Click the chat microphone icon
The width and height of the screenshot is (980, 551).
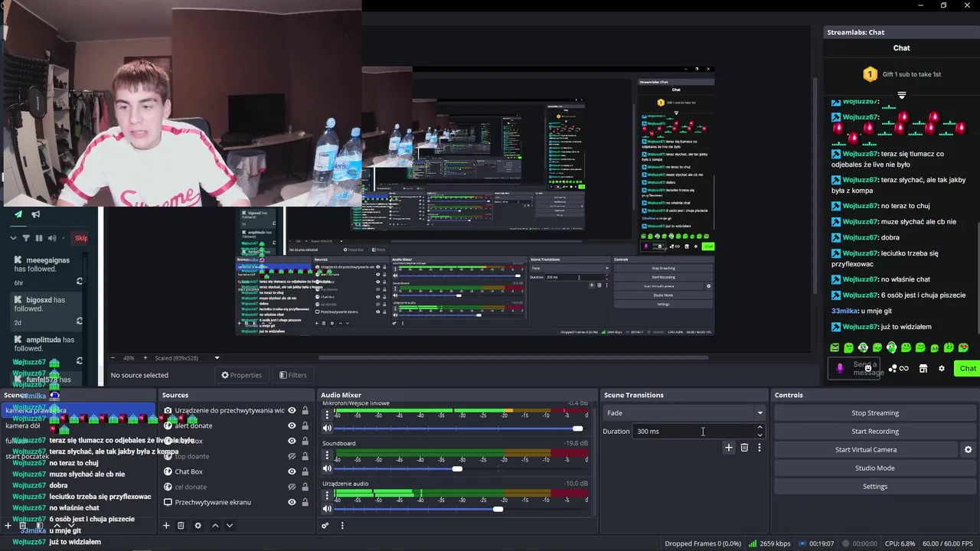point(840,368)
